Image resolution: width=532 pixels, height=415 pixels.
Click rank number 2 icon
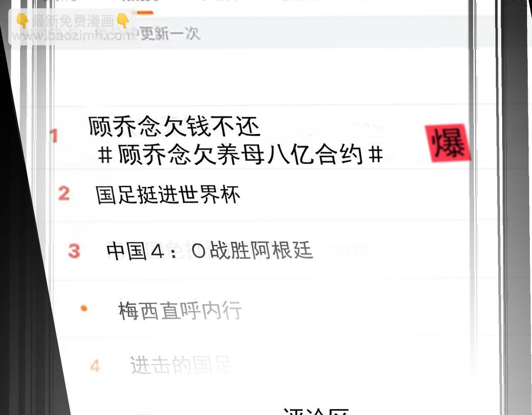(64, 193)
